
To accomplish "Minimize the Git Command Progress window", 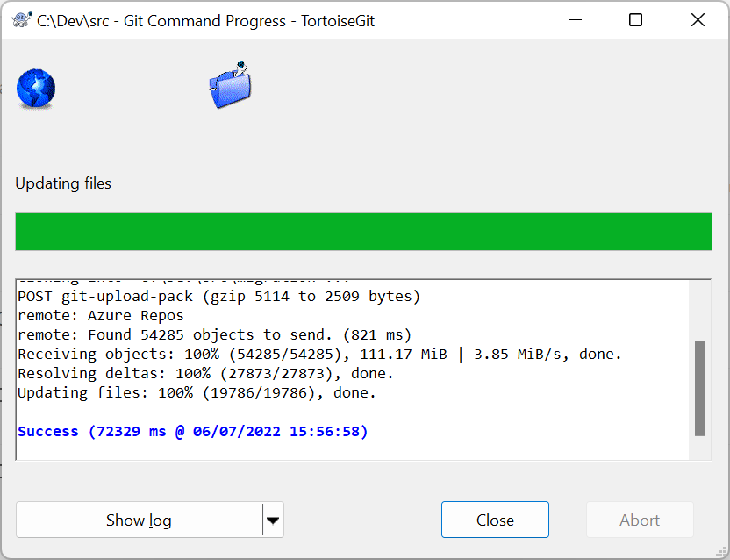I will point(575,20).
